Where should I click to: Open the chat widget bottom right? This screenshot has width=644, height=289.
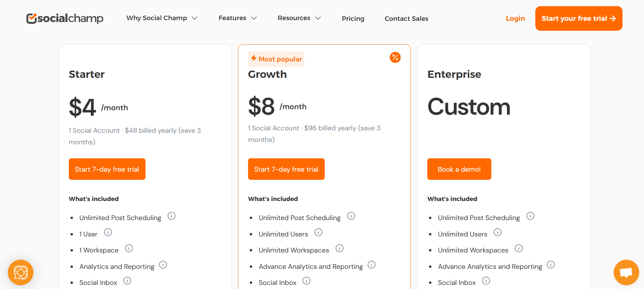coord(626,272)
